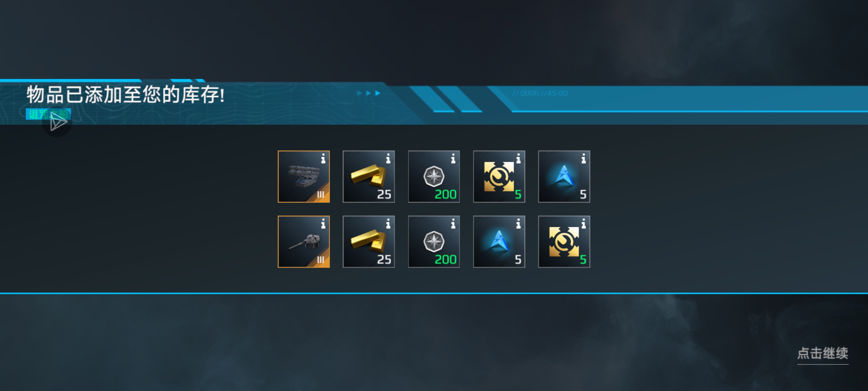Click the top row gold bars reward
Screen dimensions: 868x391
point(369,177)
